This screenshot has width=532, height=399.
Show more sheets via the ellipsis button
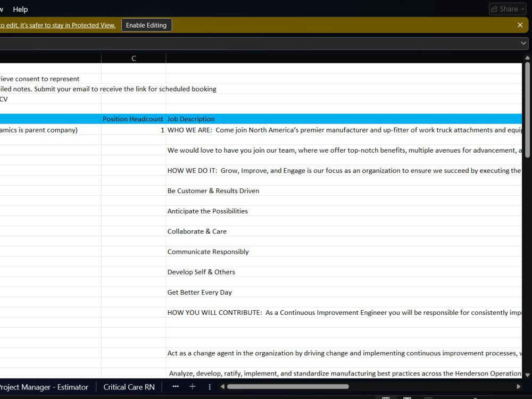[176, 387]
